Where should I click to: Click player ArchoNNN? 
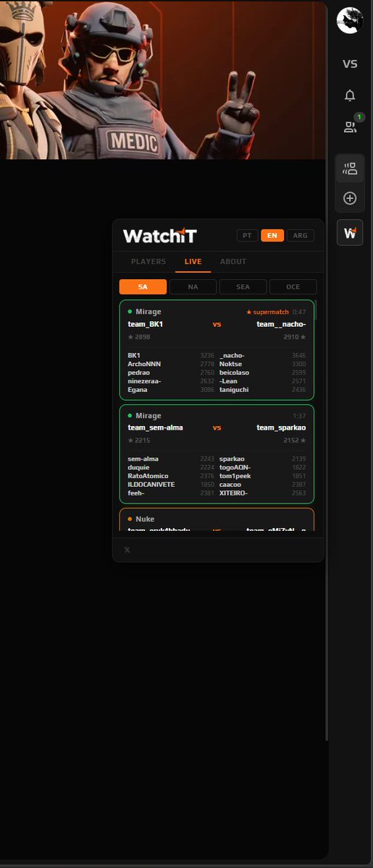coord(144,364)
